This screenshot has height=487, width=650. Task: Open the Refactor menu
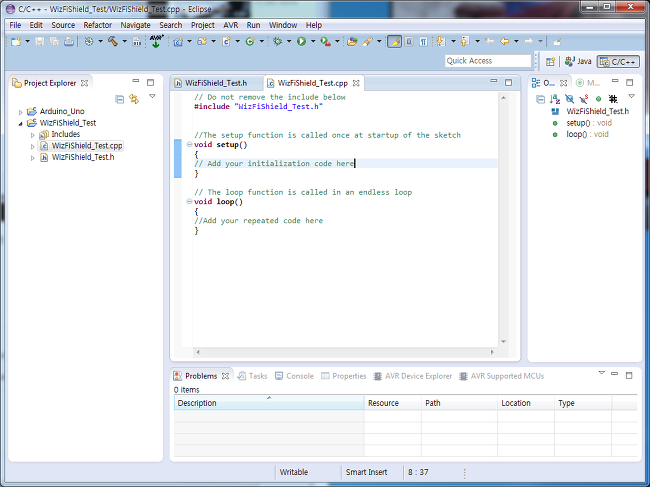pyautogui.click(x=97, y=25)
